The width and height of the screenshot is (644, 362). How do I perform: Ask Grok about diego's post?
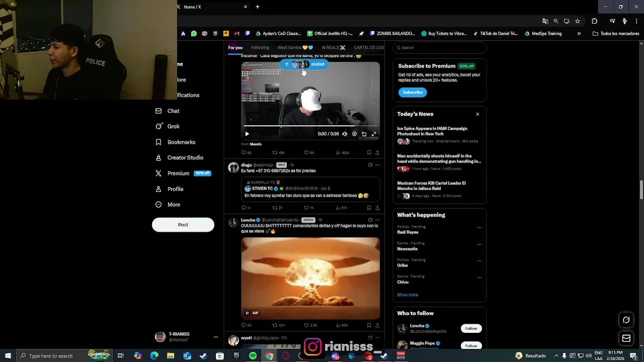point(370,165)
